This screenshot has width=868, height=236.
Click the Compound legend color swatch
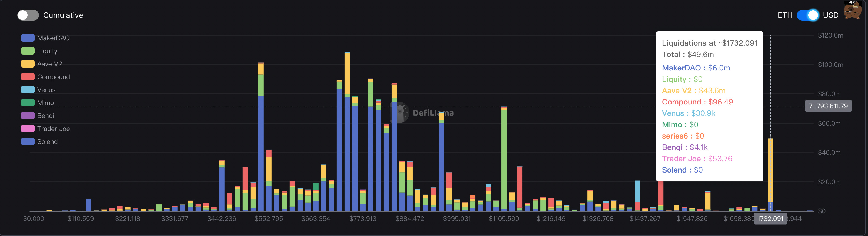[28, 77]
